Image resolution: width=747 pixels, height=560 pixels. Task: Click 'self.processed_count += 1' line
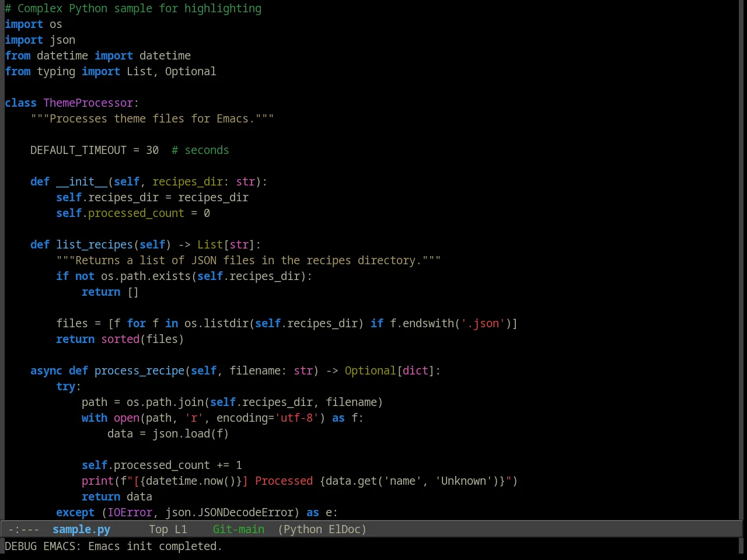[x=162, y=466]
